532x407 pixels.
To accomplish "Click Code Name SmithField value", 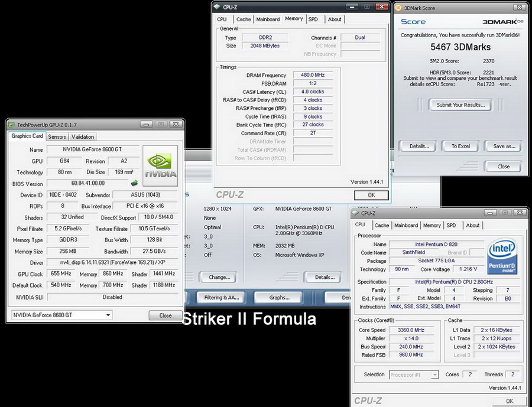I will pos(413,252).
